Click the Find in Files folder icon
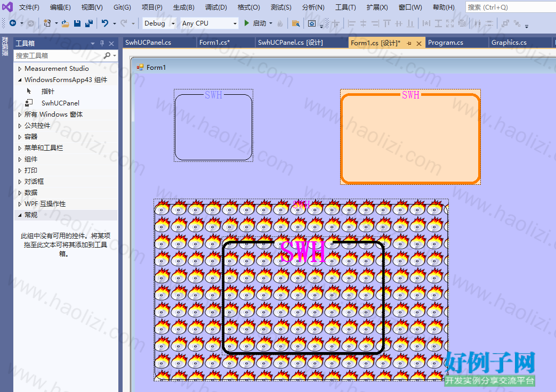 (295, 23)
